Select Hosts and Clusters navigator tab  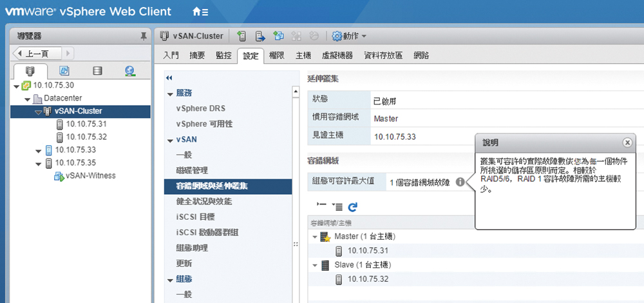coord(30,70)
